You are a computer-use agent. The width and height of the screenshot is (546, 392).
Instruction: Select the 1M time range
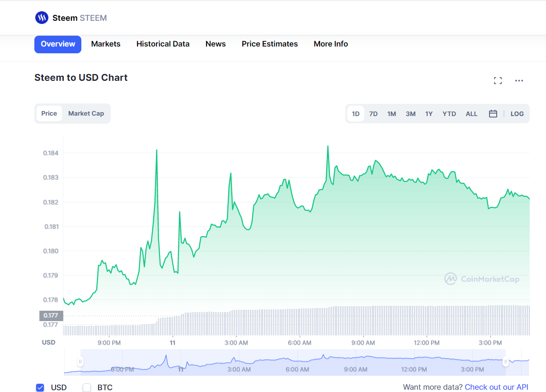391,114
